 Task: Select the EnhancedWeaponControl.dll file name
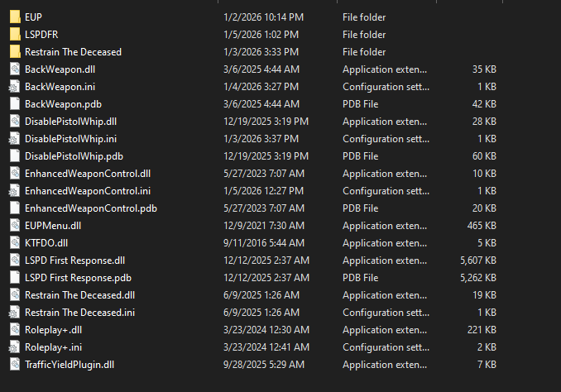point(87,173)
